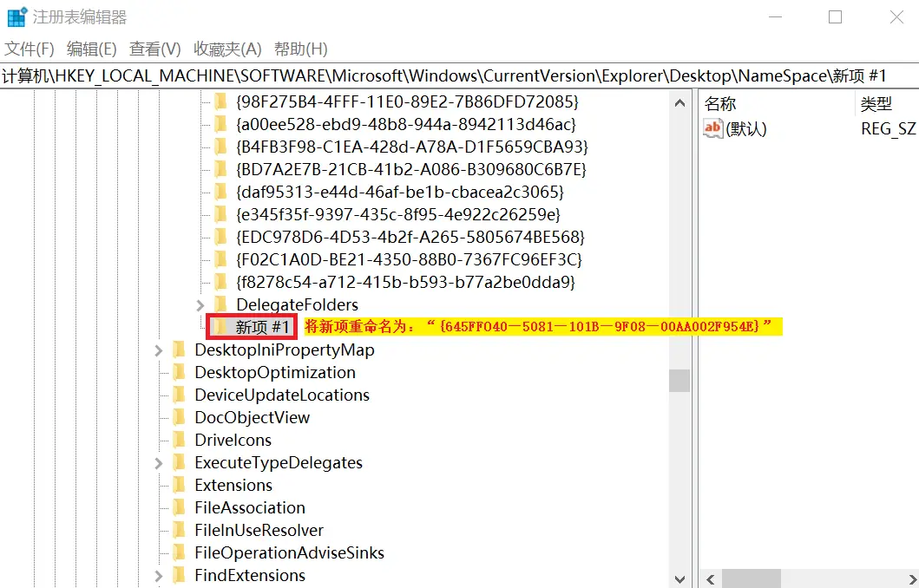Expand the ExecuteTypeDelegates key arrow
Viewport: 919px width, 588px height.
point(159,463)
